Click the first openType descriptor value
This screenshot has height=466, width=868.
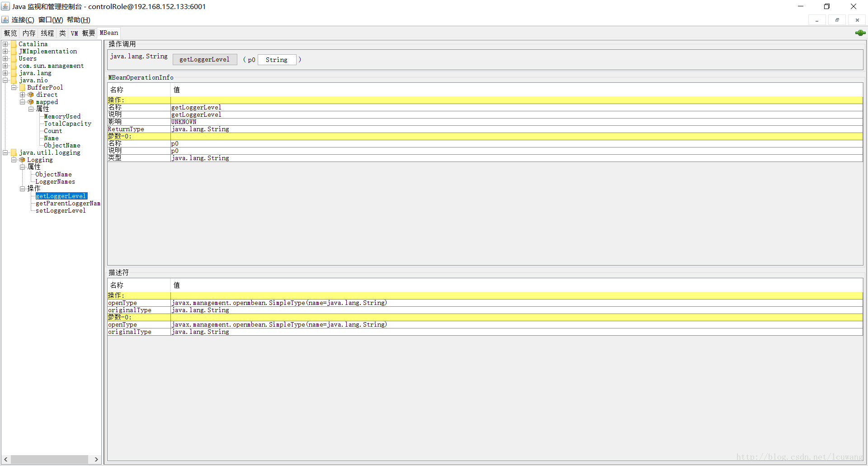point(279,303)
